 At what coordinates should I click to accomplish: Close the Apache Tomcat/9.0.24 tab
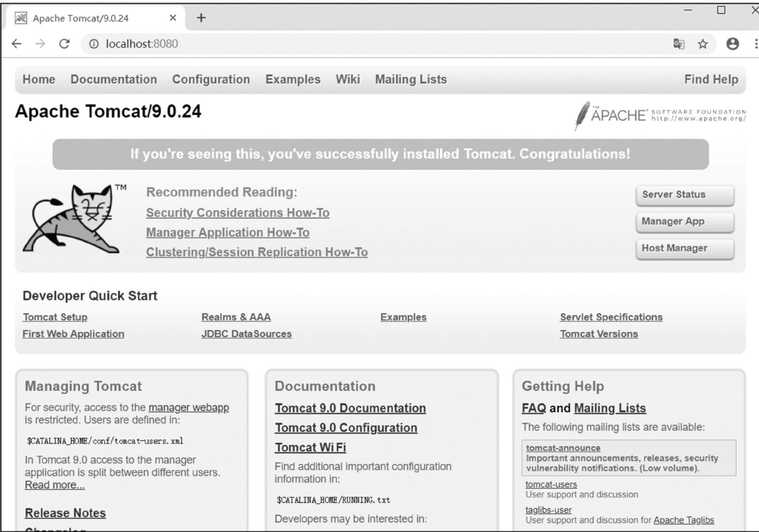point(173,18)
